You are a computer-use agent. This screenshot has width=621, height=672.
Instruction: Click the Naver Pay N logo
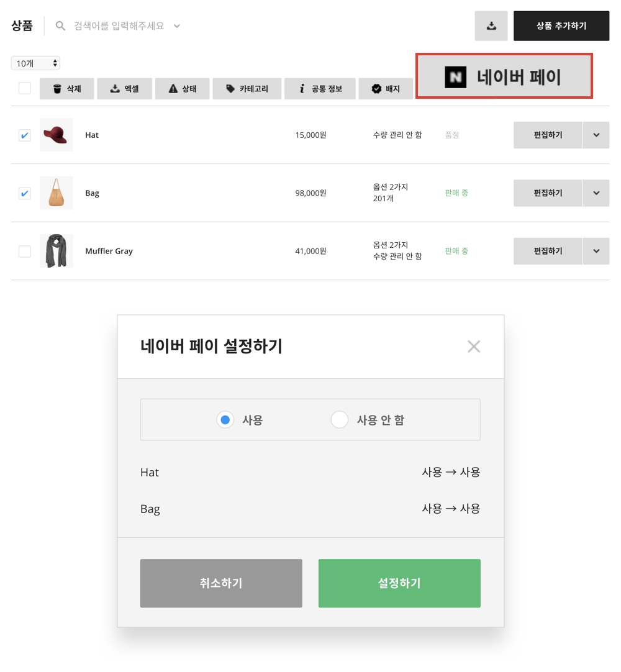click(x=456, y=77)
